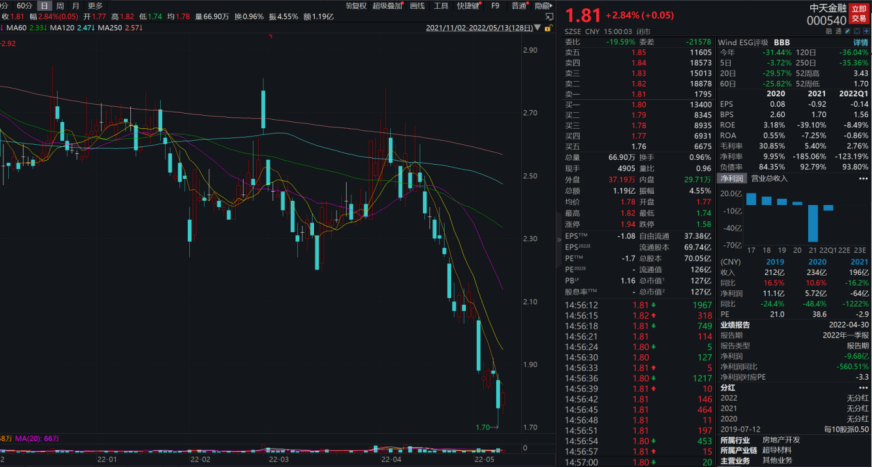Click 涨停 limit-up price 1.94

628,224
